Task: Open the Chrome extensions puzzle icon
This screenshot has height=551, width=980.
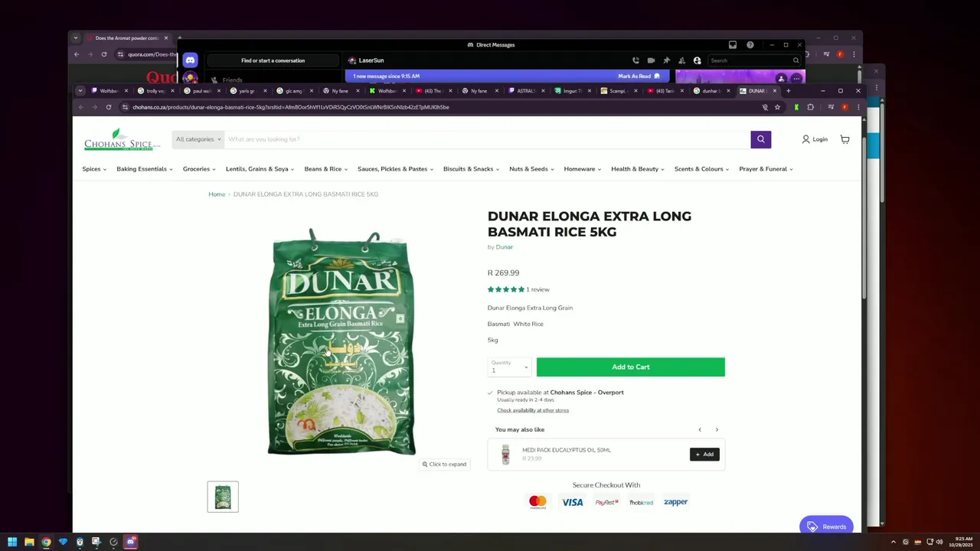Action: (x=811, y=107)
